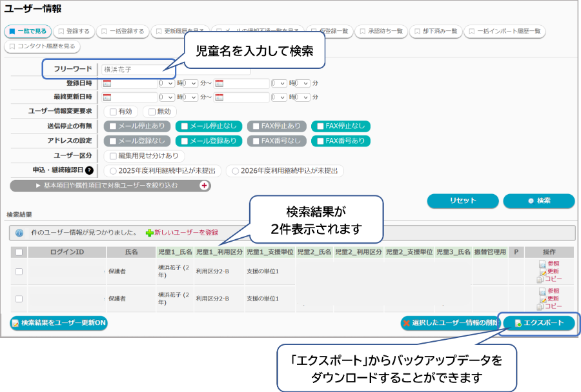The width and height of the screenshot is (581, 392).
Task: Open hour dropdown for 登録日時 start
Action: [167, 83]
